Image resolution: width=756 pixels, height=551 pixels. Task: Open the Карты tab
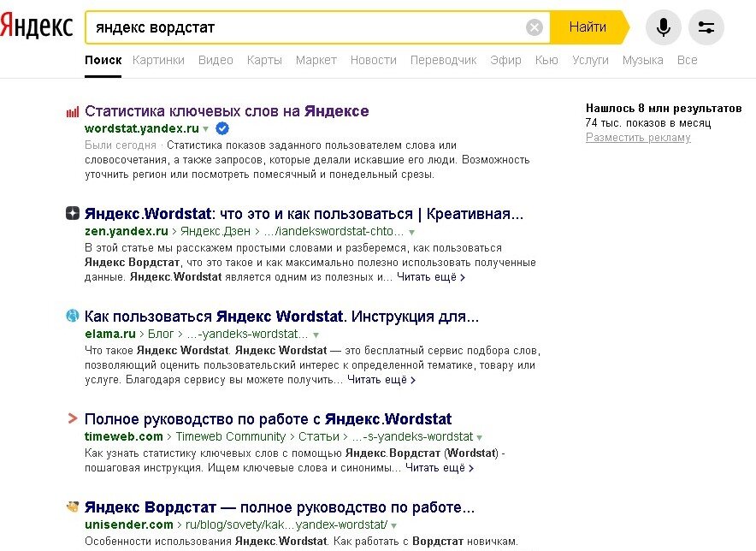coord(264,60)
